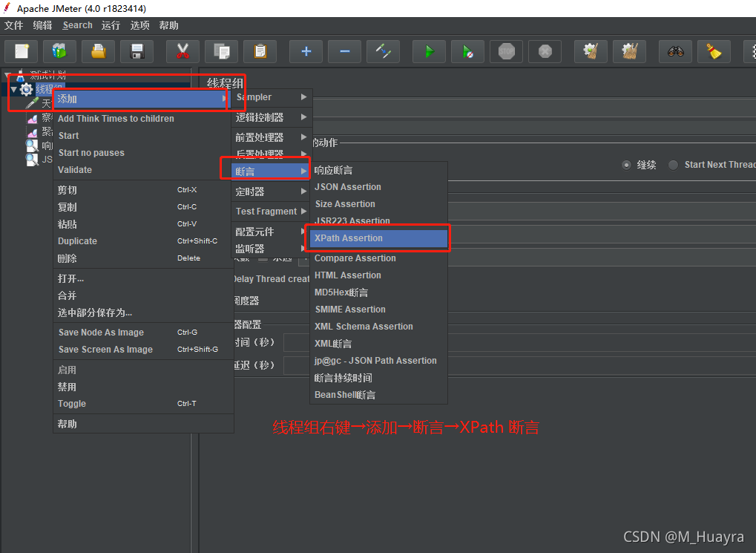Click Start no pauses in context menu
The height and width of the screenshot is (553, 756).
pyautogui.click(x=142, y=152)
